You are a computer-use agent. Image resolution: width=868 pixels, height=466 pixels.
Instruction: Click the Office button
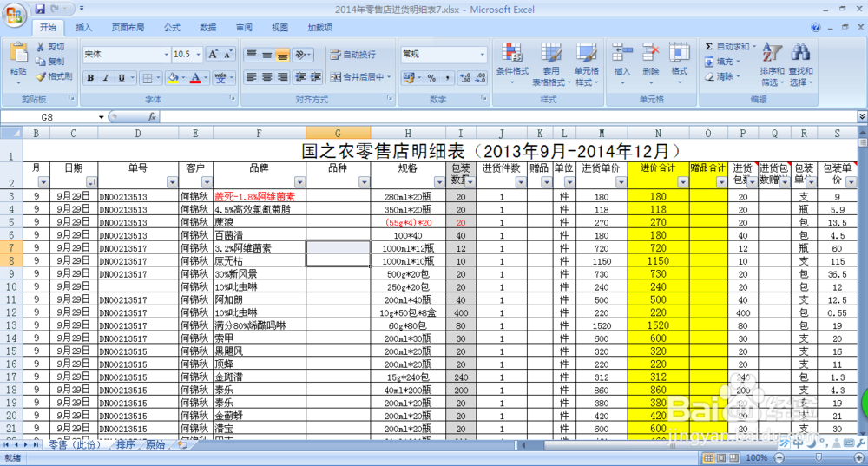(x=15, y=15)
